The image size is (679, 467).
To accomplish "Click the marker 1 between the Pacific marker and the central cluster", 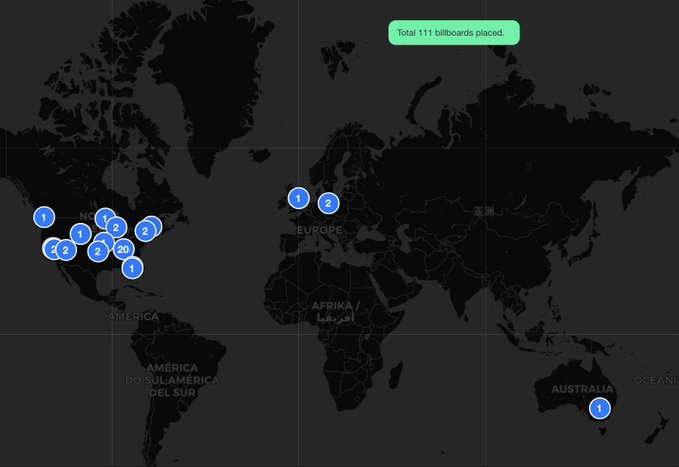I will 80,234.
